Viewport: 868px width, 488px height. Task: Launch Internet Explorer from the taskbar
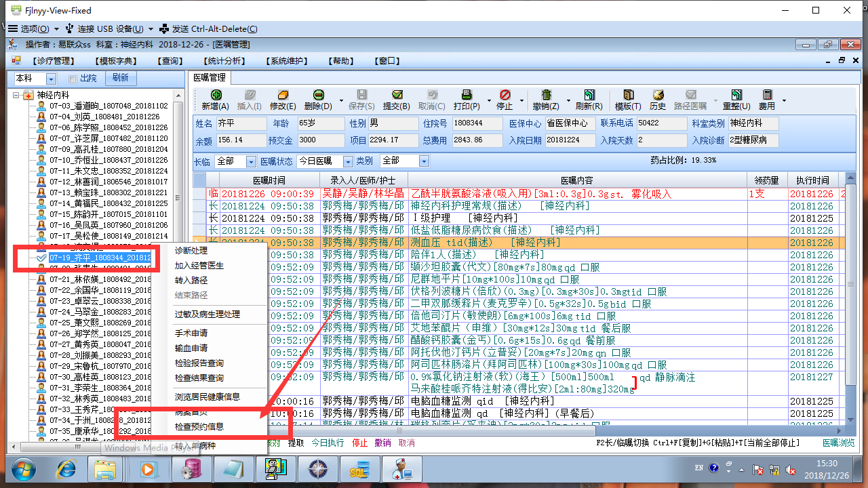pyautogui.click(x=66, y=470)
